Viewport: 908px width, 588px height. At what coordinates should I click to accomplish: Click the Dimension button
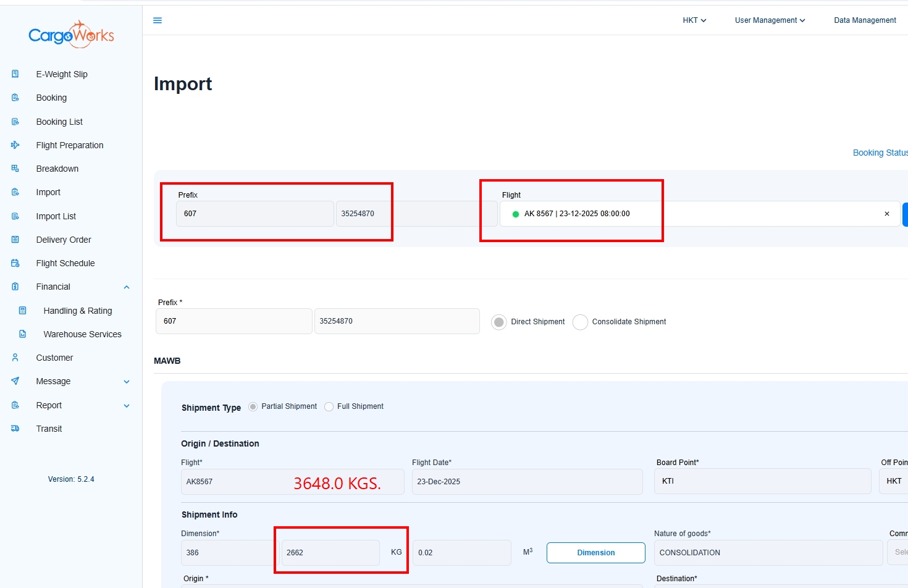595,553
